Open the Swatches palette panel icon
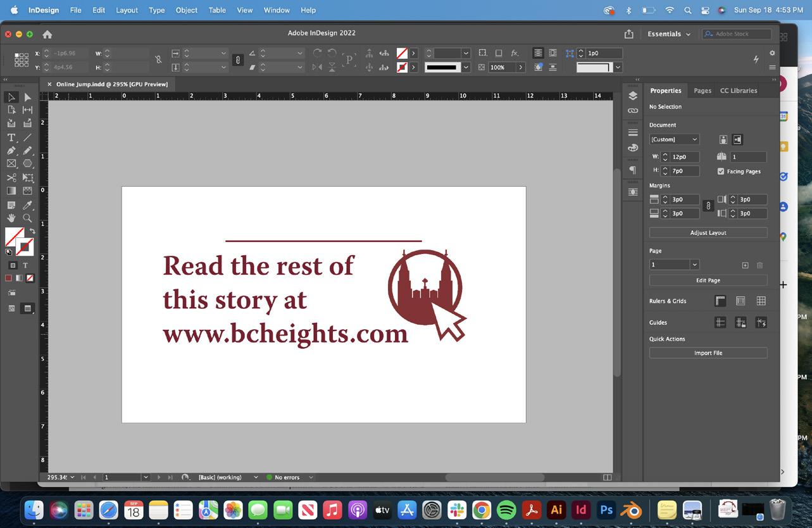 click(x=633, y=148)
